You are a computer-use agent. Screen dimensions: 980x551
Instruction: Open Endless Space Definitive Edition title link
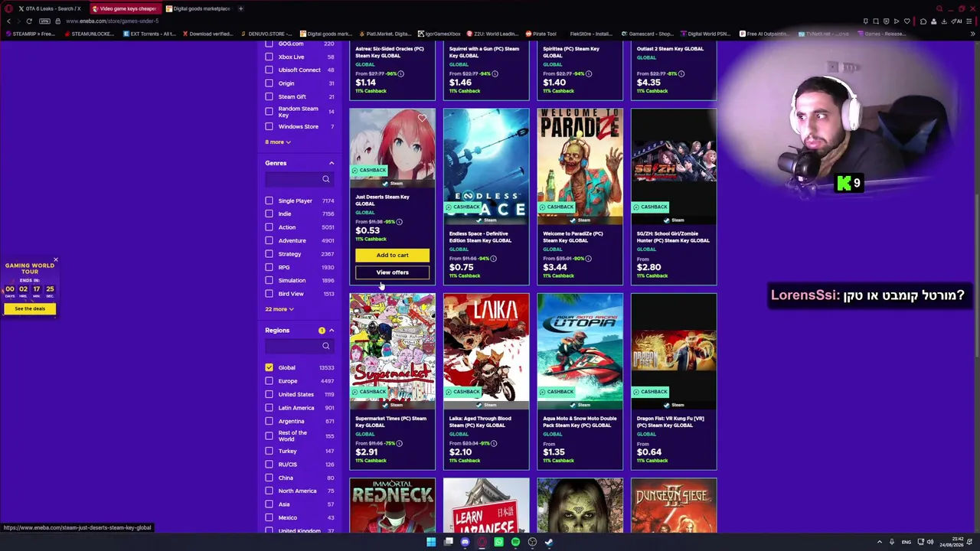[x=480, y=237]
